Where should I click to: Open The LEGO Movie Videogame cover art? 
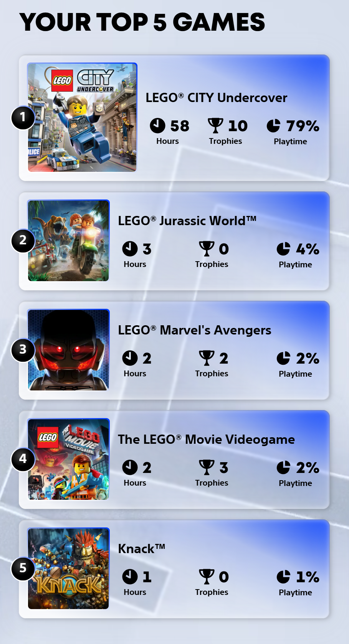point(68,459)
